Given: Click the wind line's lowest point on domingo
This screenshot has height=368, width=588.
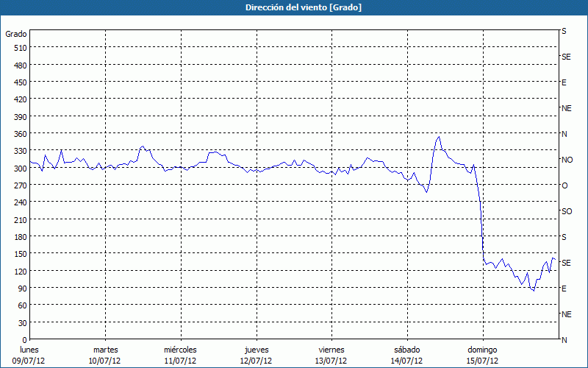Looking at the screenshot, I should [533, 290].
